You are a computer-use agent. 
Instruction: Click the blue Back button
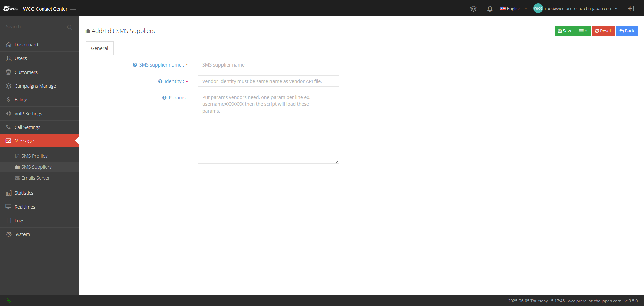click(x=627, y=31)
